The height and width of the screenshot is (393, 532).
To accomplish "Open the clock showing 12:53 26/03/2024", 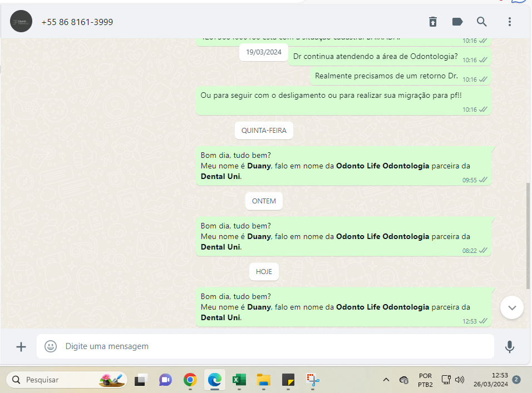I will 491,380.
